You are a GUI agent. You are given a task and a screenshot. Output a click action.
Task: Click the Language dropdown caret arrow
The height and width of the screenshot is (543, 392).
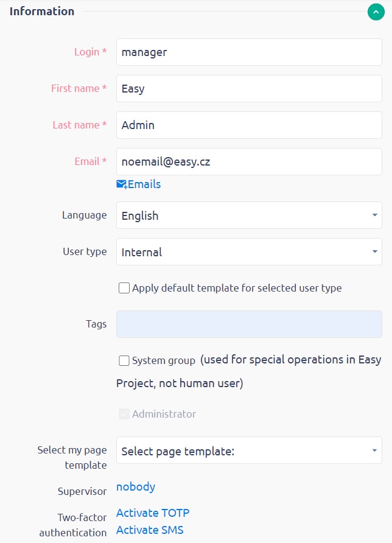376,215
